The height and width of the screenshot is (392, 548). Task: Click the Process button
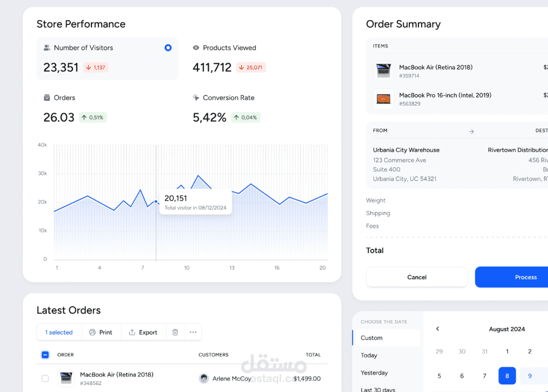[526, 277]
